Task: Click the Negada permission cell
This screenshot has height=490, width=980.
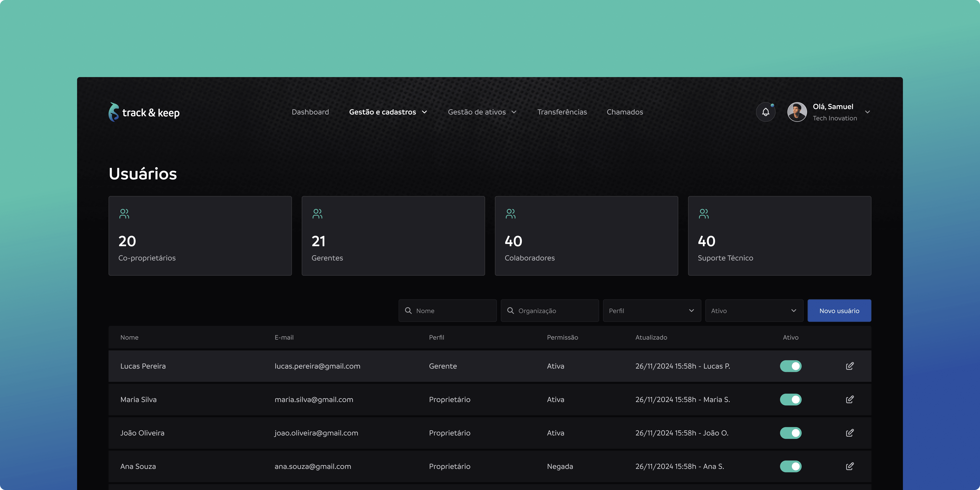Action: [560, 466]
